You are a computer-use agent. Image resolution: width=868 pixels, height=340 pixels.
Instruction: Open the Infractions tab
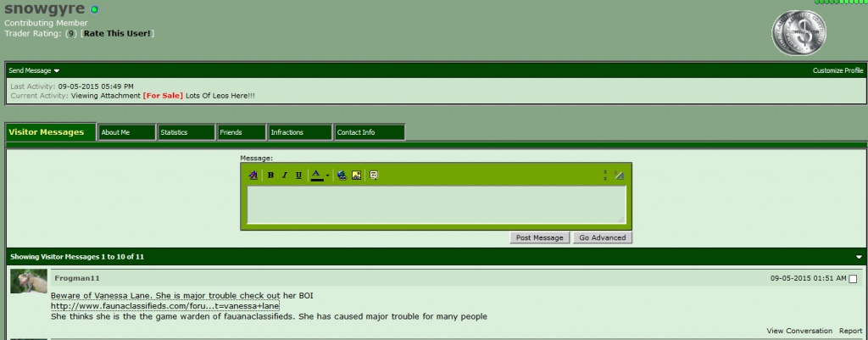[300, 132]
